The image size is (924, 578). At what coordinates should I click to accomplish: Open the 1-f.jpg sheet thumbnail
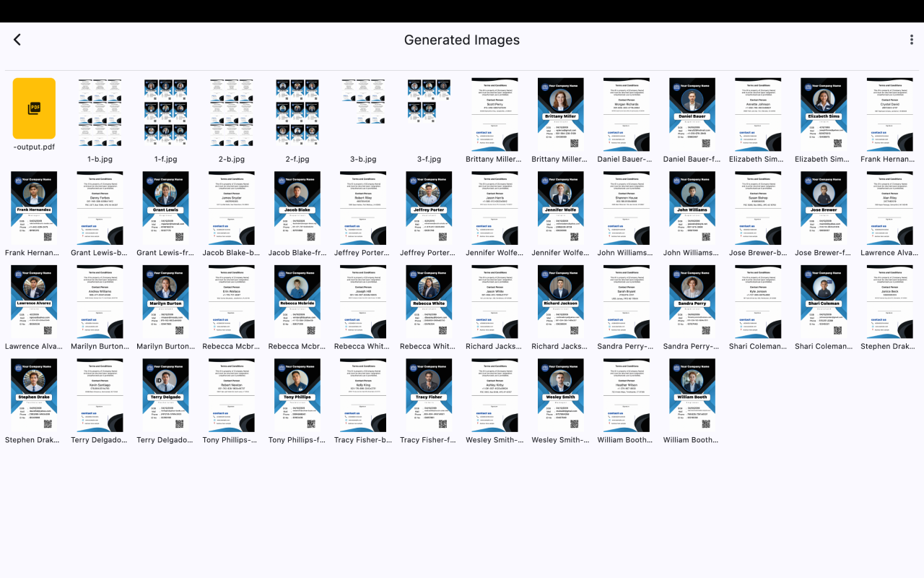(x=166, y=113)
